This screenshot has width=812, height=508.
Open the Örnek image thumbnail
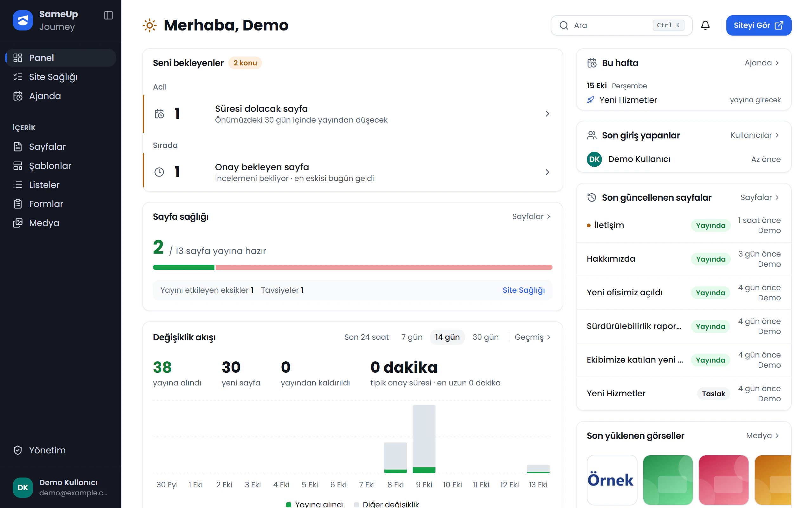pyautogui.click(x=612, y=480)
